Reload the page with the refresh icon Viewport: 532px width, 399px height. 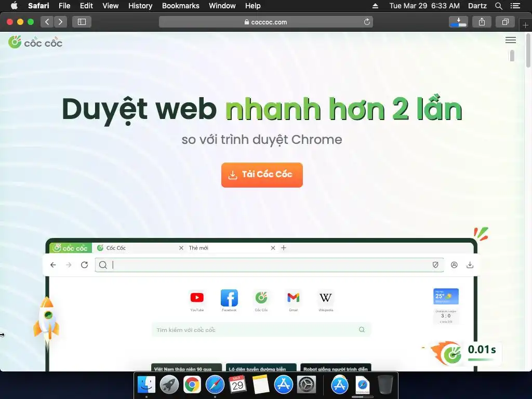coord(367,22)
